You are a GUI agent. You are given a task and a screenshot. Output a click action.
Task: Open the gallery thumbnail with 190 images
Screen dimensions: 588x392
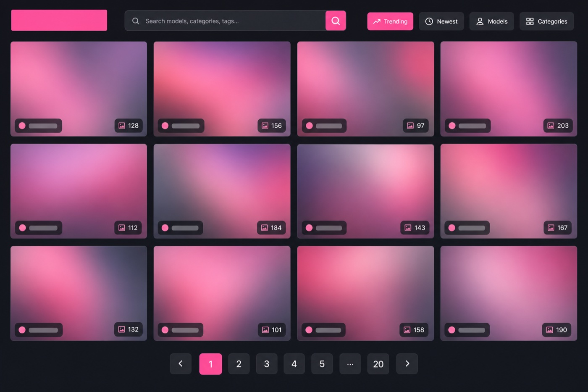[x=509, y=293]
